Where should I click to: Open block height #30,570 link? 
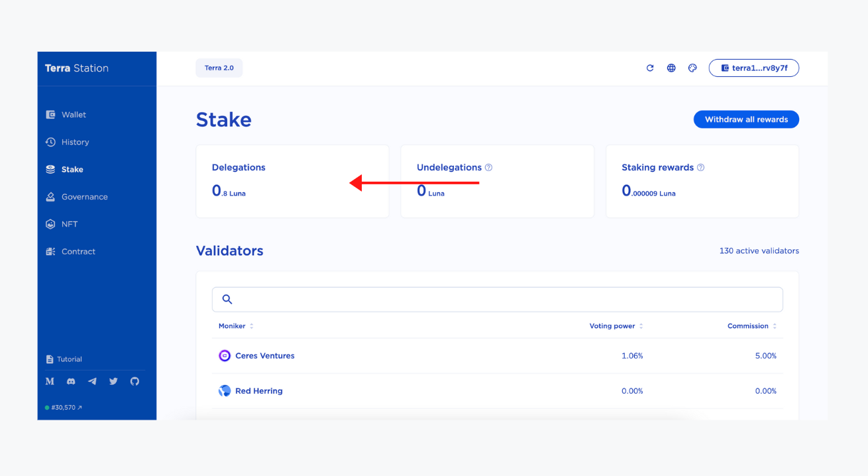coord(64,408)
